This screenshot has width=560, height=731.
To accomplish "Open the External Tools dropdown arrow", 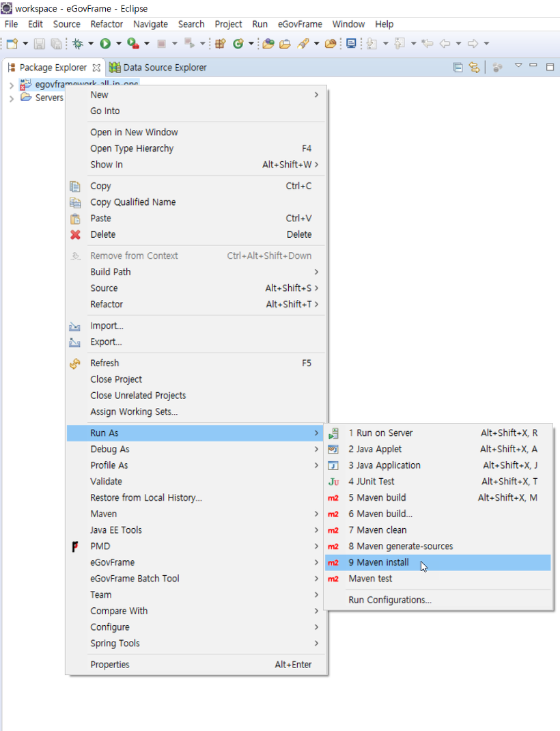I will (147, 44).
